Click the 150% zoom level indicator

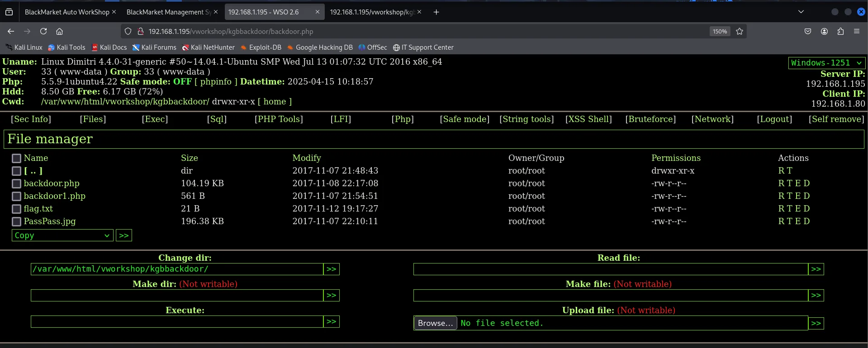click(720, 31)
